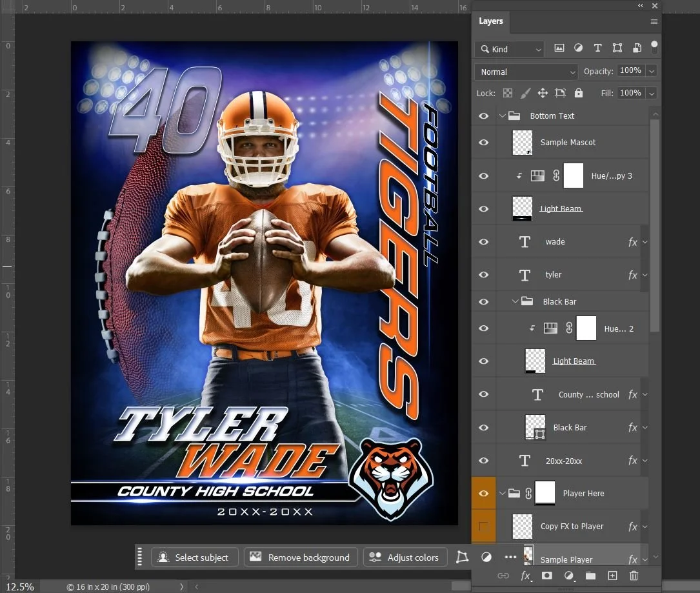This screenshot has width=700, height=593.
Task: Open the Add layer style fx icon
Action: pos(526,576)
